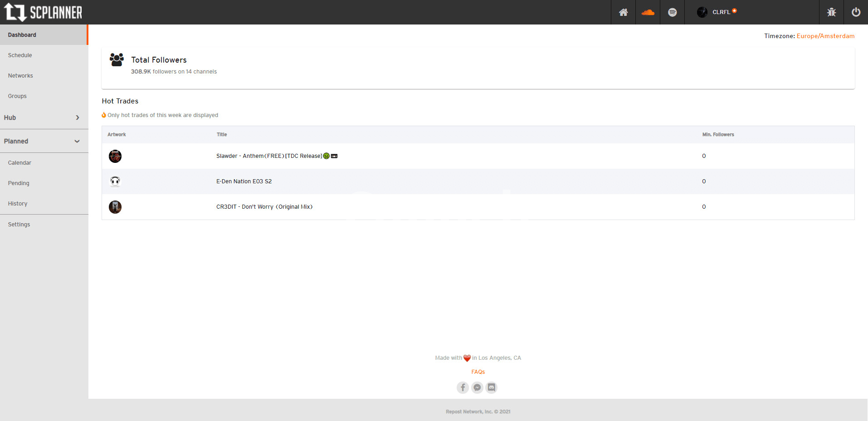The image size is (868, 421).
Task: Click the Spotify icon in header
Action: pyautogui.click(x=672, y=12)
